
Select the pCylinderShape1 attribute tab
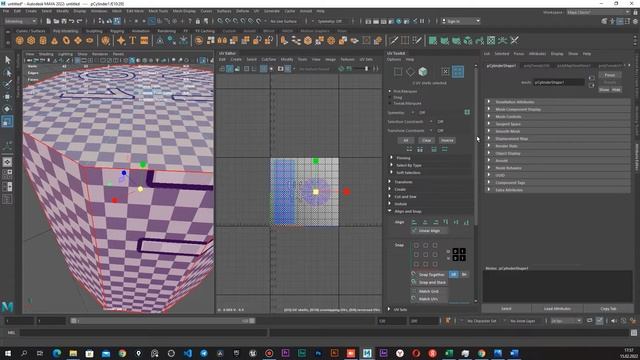coord(502,65)
